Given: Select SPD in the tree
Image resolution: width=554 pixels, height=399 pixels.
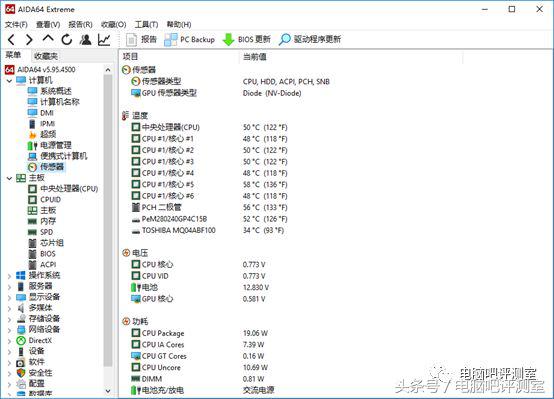Looking at the screenshot, I should pos(41,232).
